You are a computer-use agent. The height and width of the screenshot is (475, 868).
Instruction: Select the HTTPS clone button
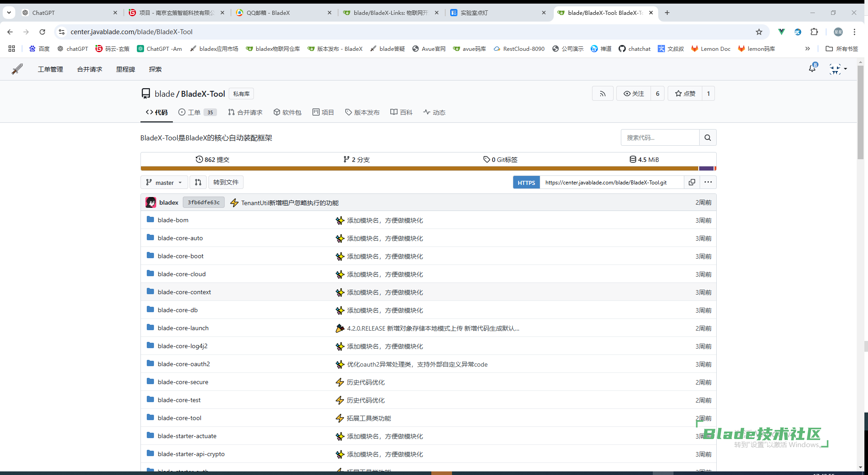click(526, 183)
